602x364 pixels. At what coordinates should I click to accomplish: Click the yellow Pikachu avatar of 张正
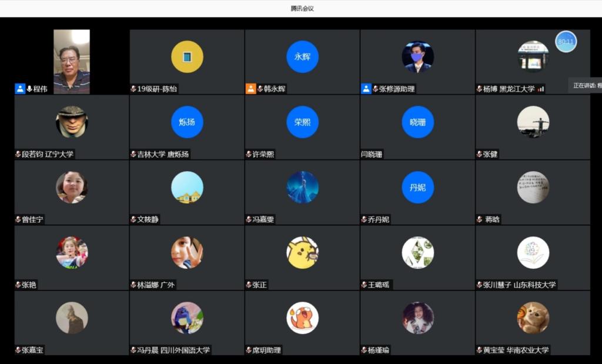pos(302,253)
